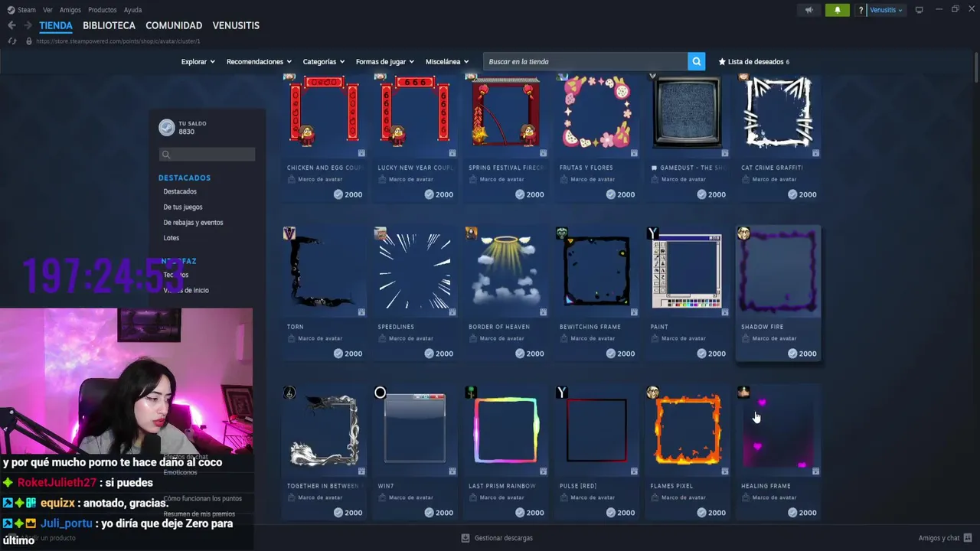
Task: Switch to the COMUNIDAD tab
Action: [174, 25]
